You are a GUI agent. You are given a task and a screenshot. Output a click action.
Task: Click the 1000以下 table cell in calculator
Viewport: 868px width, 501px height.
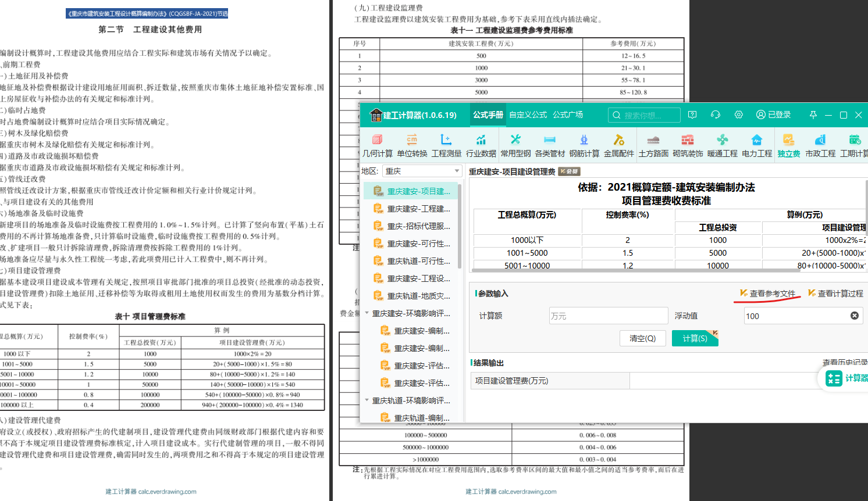[x=527, y=240]
